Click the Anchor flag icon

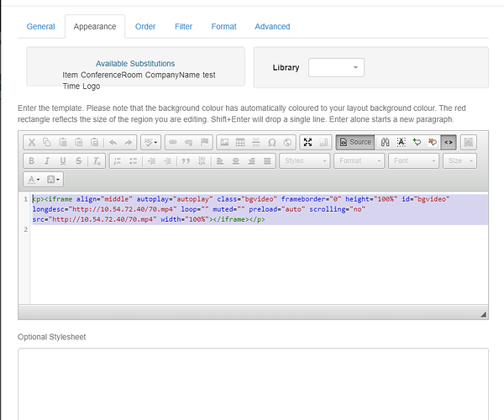pos(204,142)
